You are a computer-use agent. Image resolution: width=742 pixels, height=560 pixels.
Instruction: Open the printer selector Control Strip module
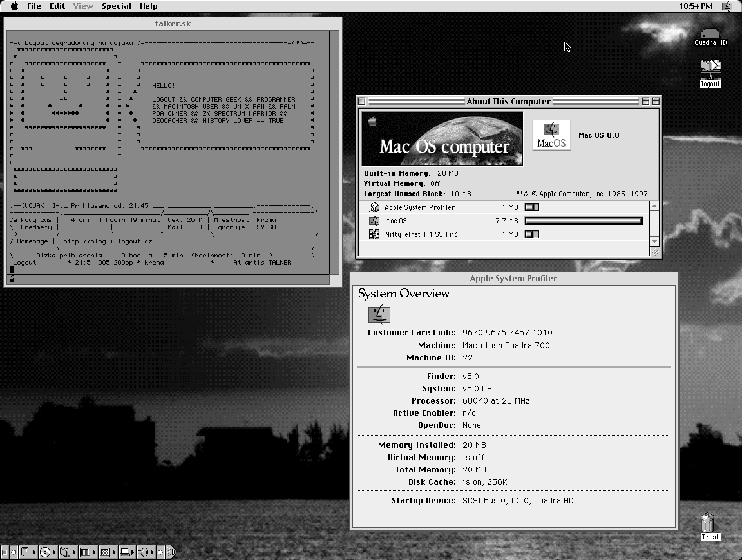125,552
